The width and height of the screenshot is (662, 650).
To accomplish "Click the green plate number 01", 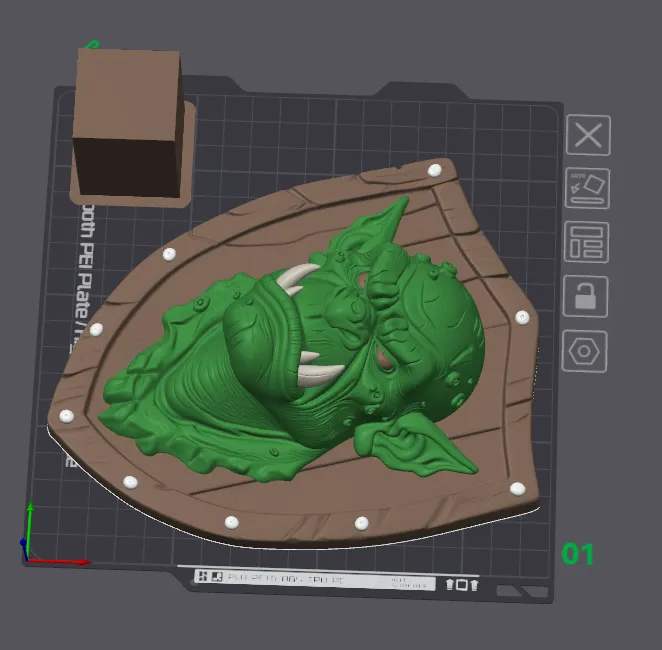I will tap(578, 554).
